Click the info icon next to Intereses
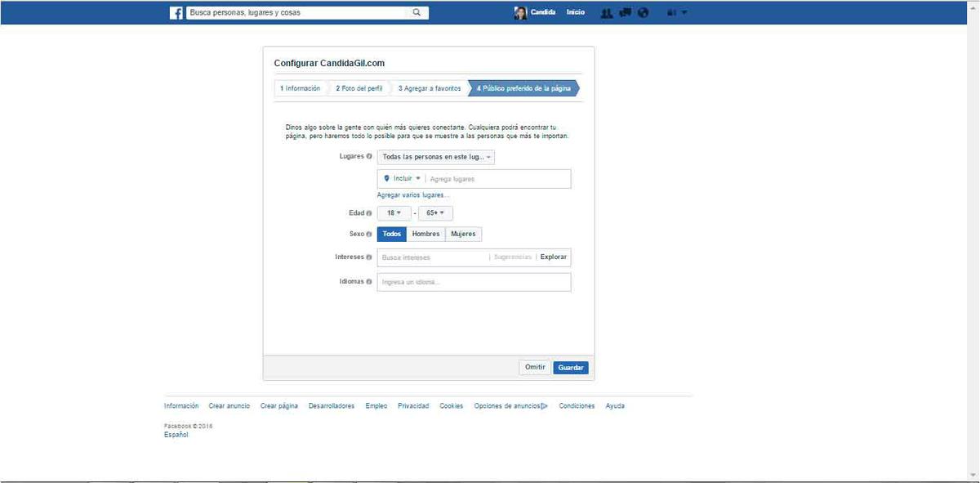Viewport: 980px width, 483px height. (369, 257)
